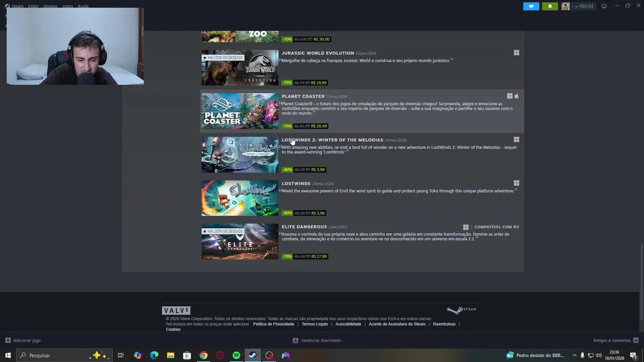Viewport: 644px width, 362px height.
Task: Open File Explorer from the taskbar
Action: [171, 355]
